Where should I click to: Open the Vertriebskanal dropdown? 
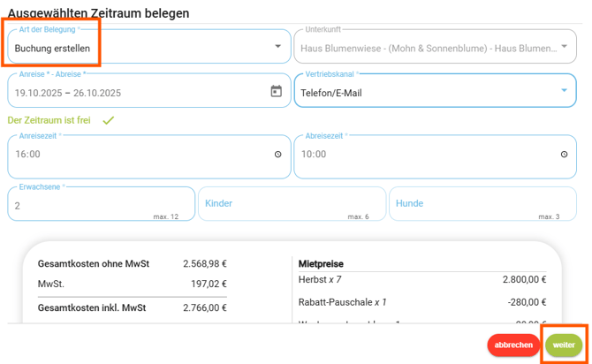pyautogui.click(x=435, y=91)
